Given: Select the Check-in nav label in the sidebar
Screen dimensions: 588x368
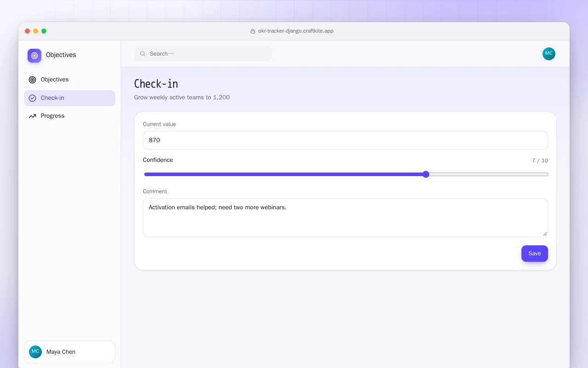Looking at the screenshot, I should (x=52, y=98).
